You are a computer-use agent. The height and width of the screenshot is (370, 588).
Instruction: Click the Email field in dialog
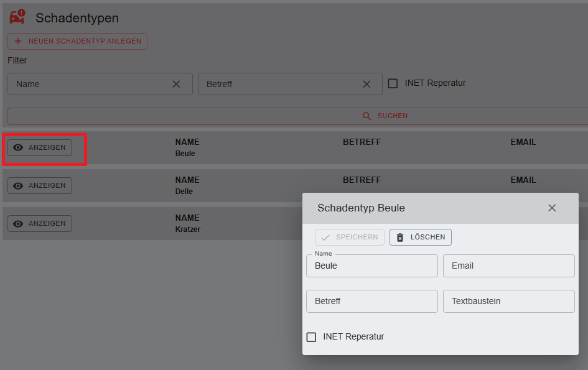pyautogui.click(x=508, y=266)
